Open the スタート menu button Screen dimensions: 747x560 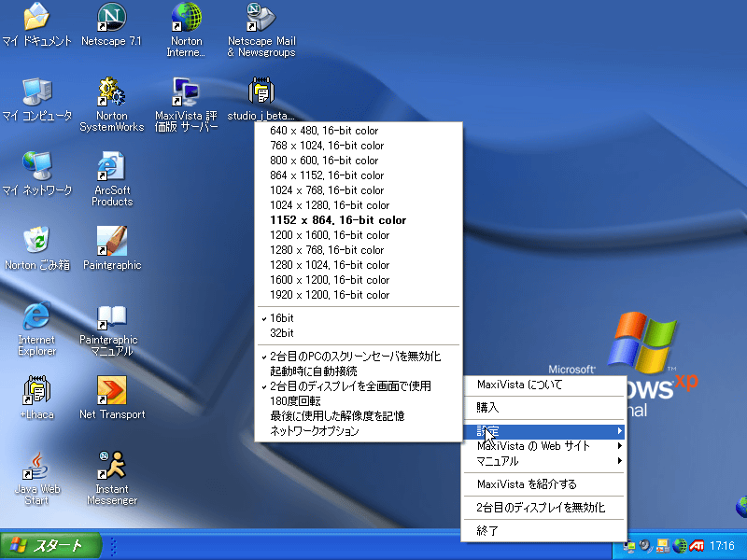(x=51, y=546)
